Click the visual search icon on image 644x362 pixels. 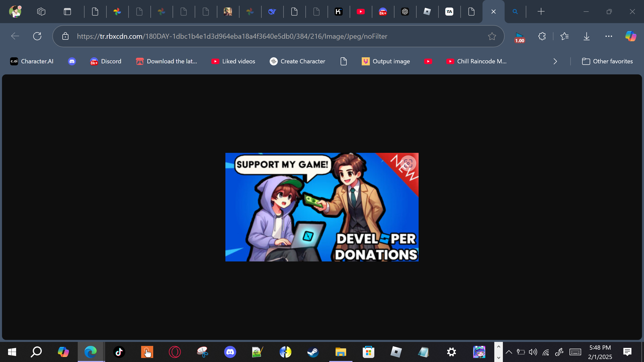click(408, 163)
